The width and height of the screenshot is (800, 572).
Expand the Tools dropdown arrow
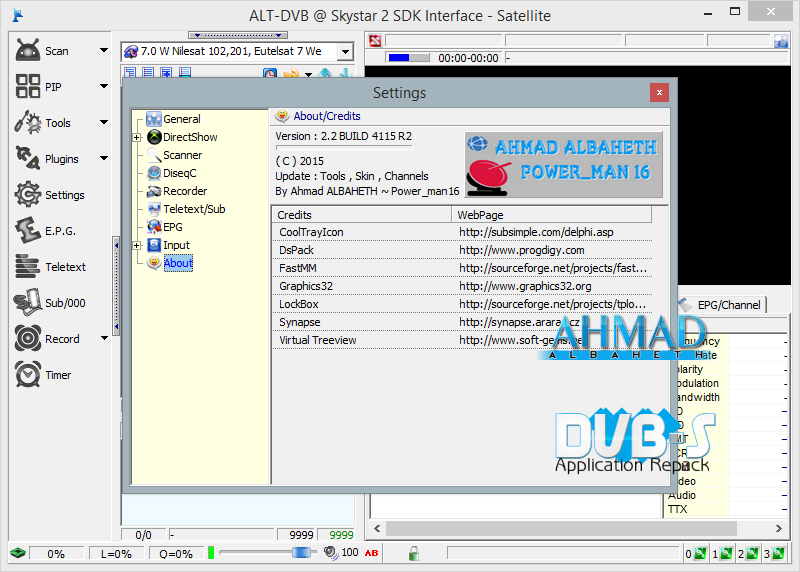tap(104, 122)
